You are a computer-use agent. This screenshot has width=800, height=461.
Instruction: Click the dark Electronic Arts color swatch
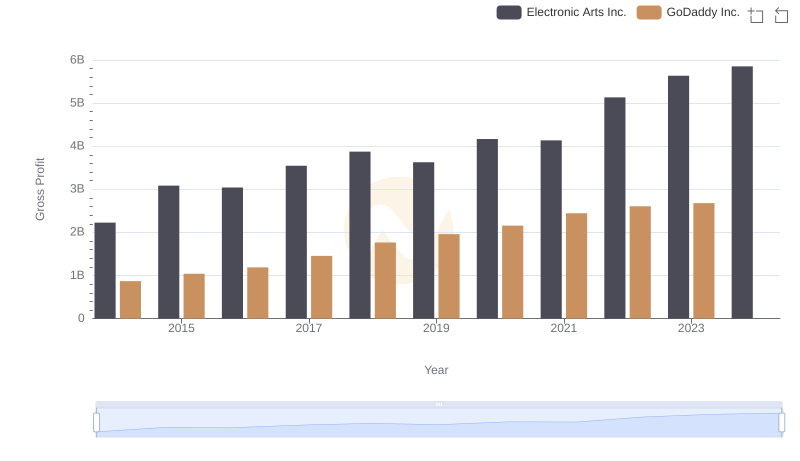pyautogui.click(x=509, y=12)
